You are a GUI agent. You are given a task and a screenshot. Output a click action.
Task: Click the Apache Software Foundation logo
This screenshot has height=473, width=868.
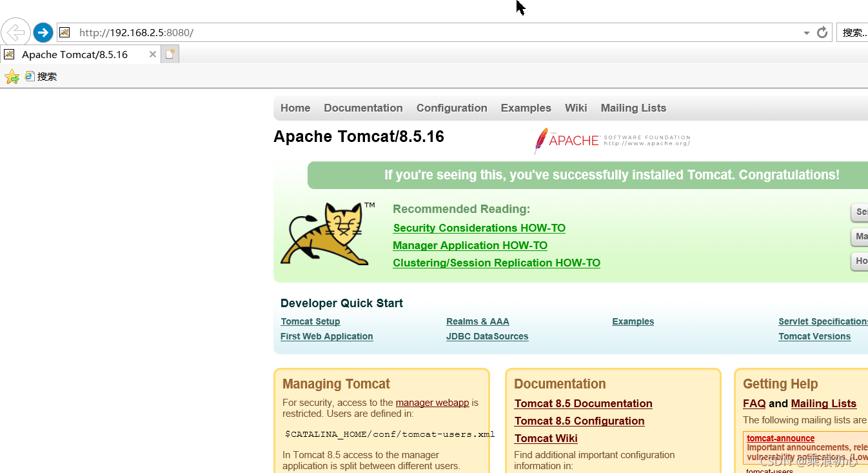pos(612,141)
